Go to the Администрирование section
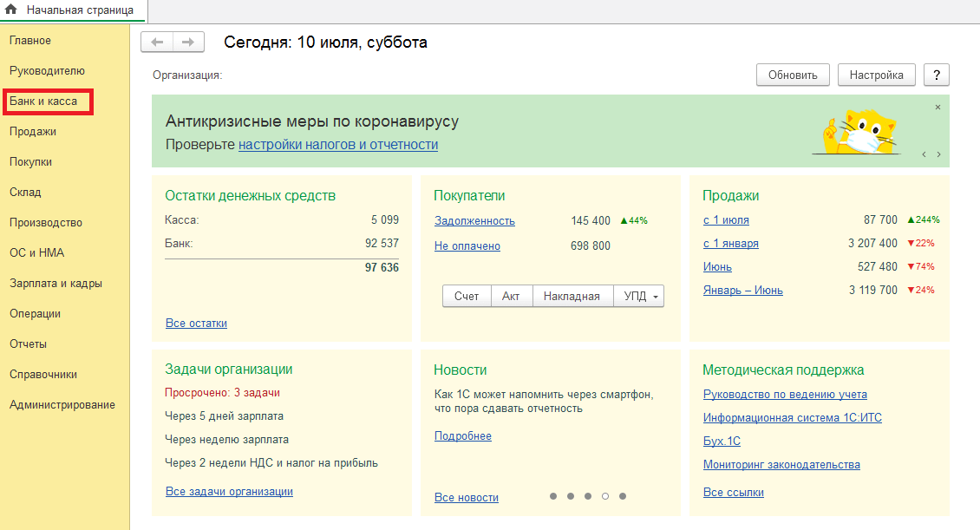This screenshot has width=980, height=530. pyautogui.click(x=62, y=405)
